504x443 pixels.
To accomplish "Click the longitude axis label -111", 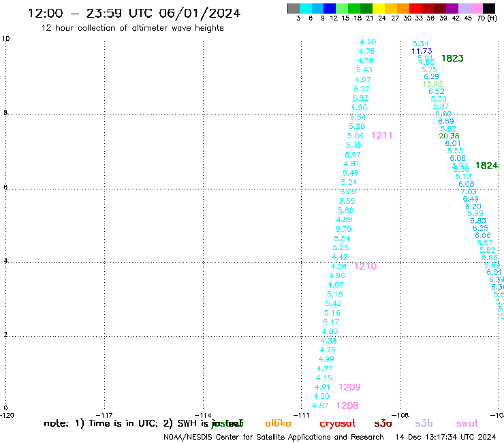I will [x=302, y=416].
